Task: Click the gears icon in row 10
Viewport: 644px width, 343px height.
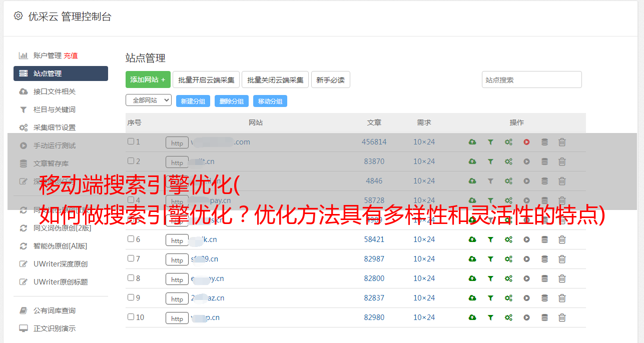Action: coord(508,317)
